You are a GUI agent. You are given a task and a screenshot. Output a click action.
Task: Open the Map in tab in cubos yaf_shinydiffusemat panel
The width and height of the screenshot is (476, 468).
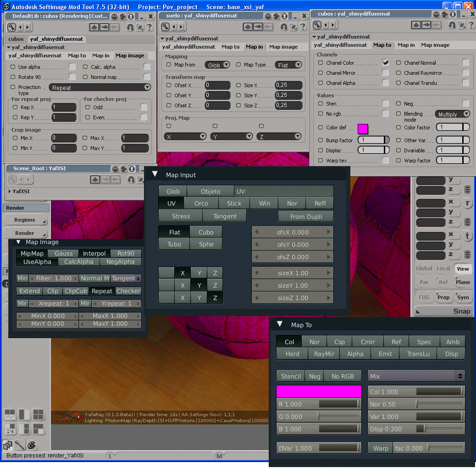pos(406,45)
